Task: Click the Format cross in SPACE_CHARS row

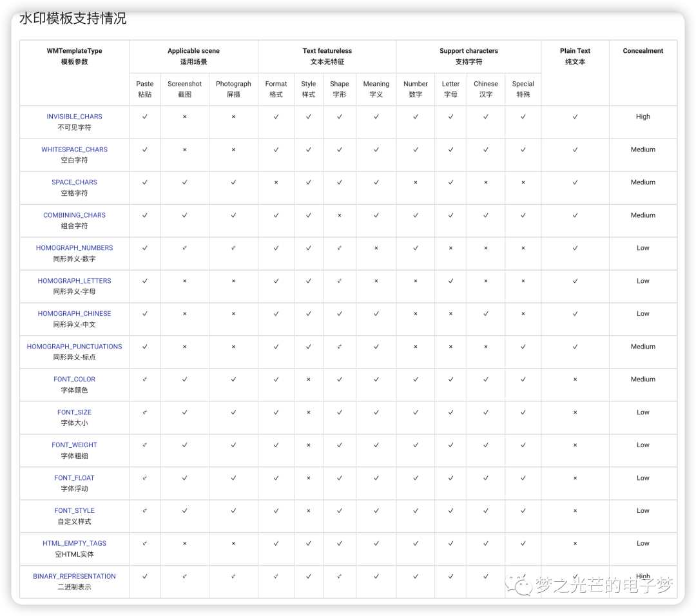Action: (x=276, y=182)
